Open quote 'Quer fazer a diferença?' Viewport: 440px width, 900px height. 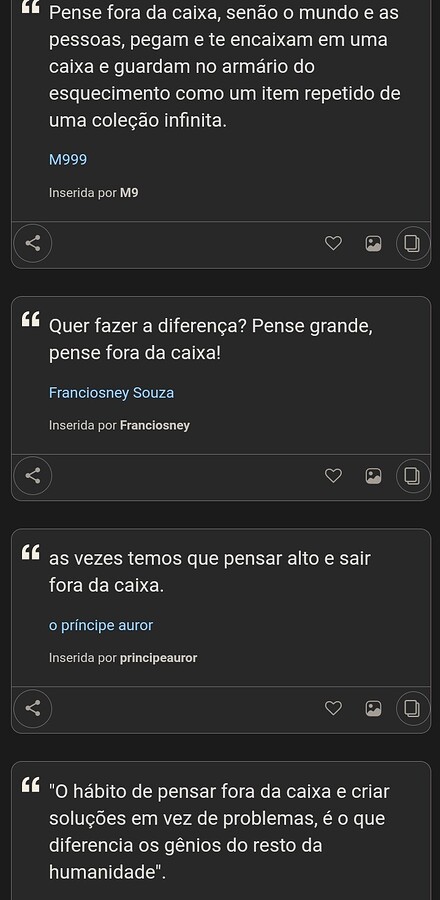click(x=211, y=340)
